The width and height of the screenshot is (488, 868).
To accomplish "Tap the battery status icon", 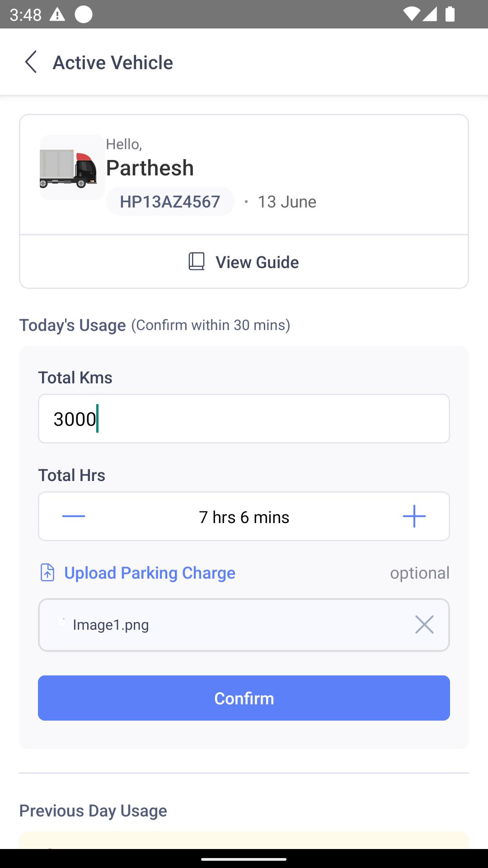I will tap(450, 14).
